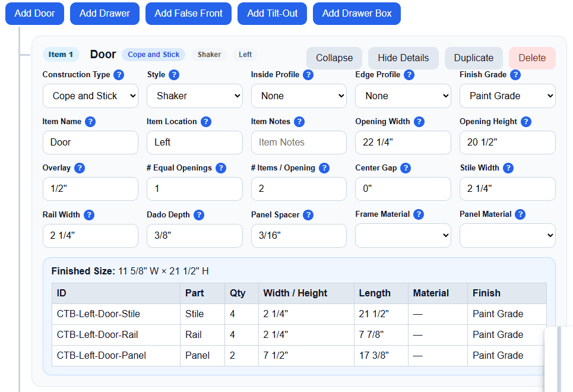Expand the Style dropdown showing Shaker
This screenshot has height=392, width=573.
coord(195,96)
